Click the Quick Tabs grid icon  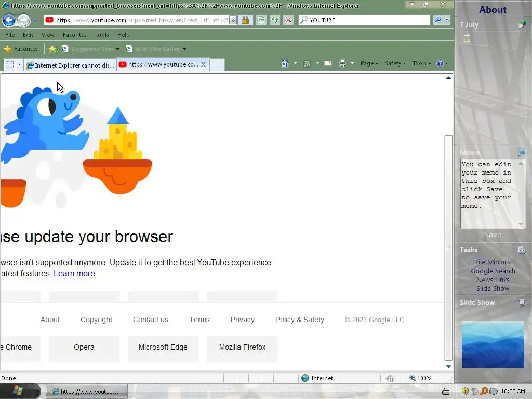(x=9, y=64)
